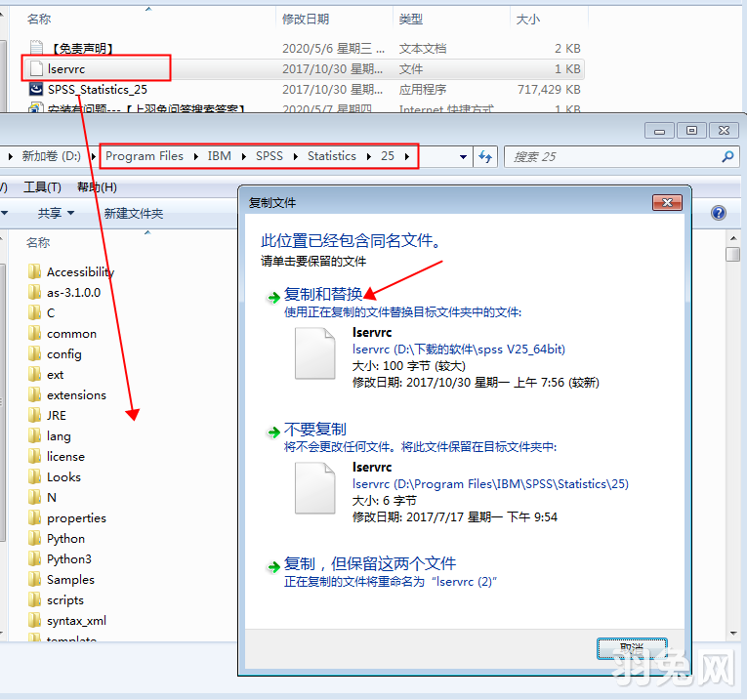
Task: Click the refresh arrows icon beside address bar
Action: [x=485, y=156]
